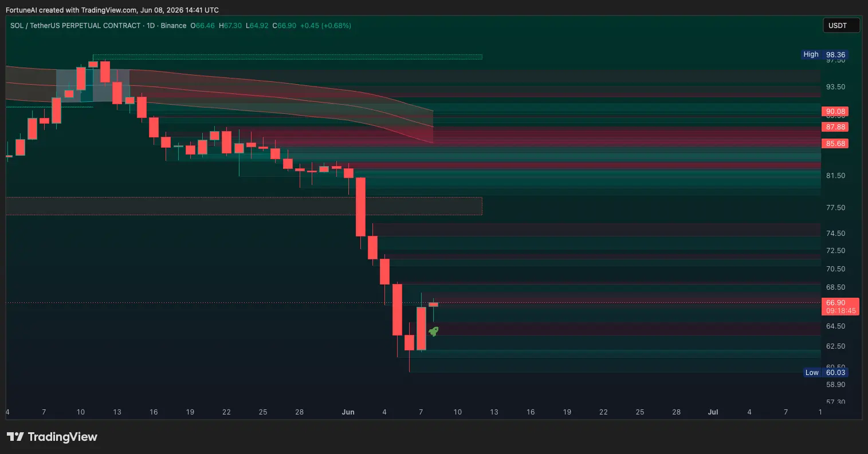Click the close value C66.90
Image resolution: width=868 pixels, height=454 pixels.
pos(284,26)
